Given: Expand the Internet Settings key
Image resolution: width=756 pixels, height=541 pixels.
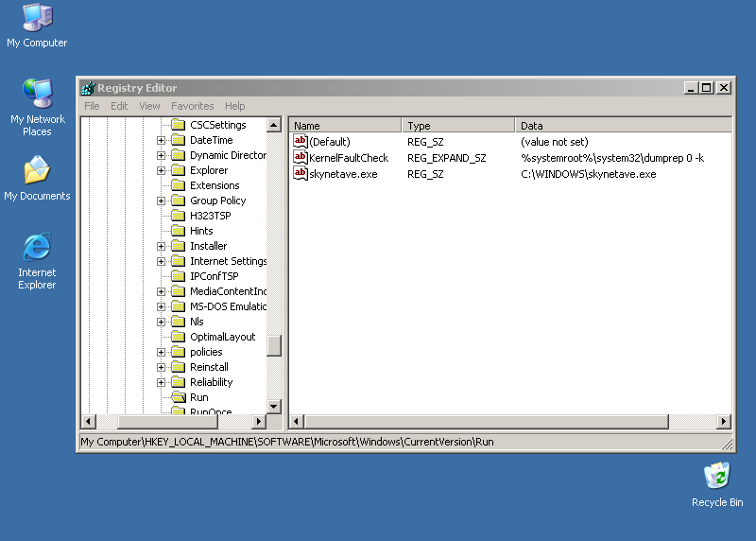Looking at the screenshot, I should pos(161,262).
